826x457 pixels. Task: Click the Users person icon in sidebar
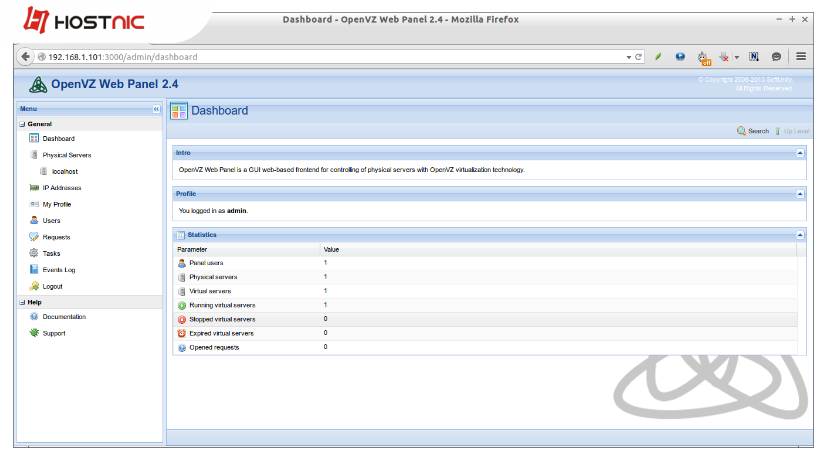pos(34,220)
